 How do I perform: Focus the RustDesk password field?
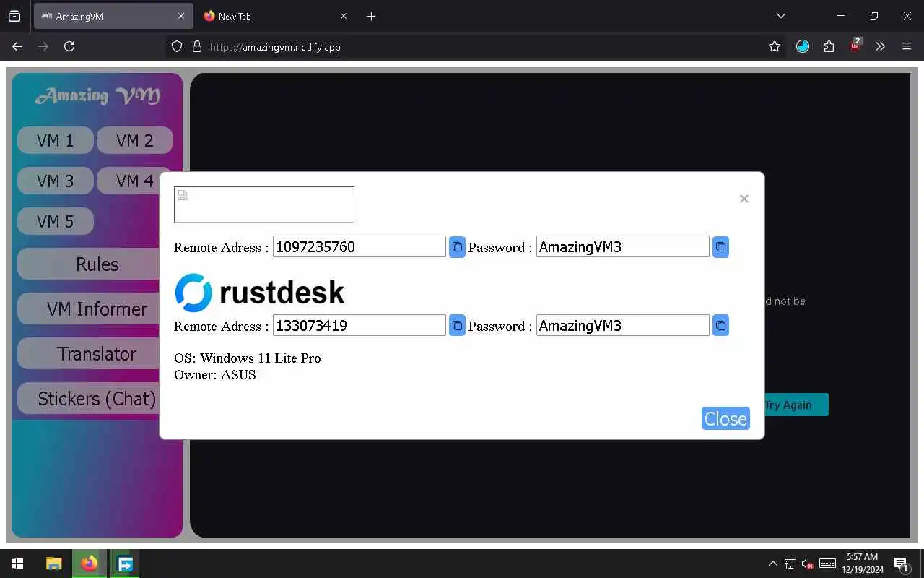coord(623,325)
